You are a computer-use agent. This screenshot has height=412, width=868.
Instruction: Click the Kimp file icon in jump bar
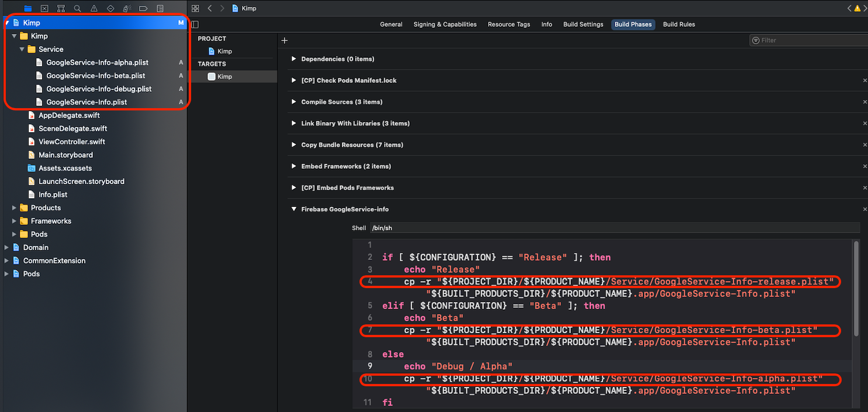[235, 8]
